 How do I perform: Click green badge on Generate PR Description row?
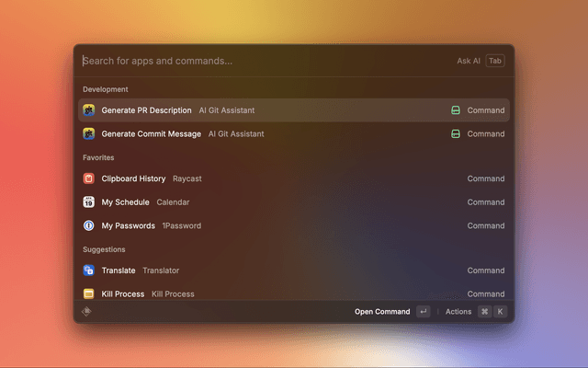455,110
